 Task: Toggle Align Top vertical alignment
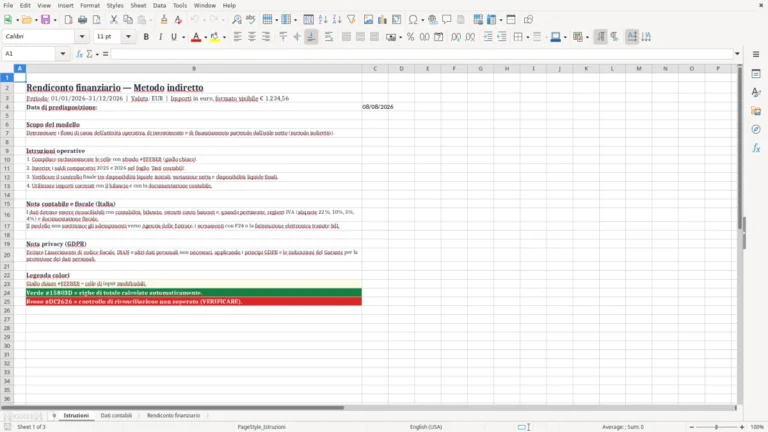click(283, 37)
